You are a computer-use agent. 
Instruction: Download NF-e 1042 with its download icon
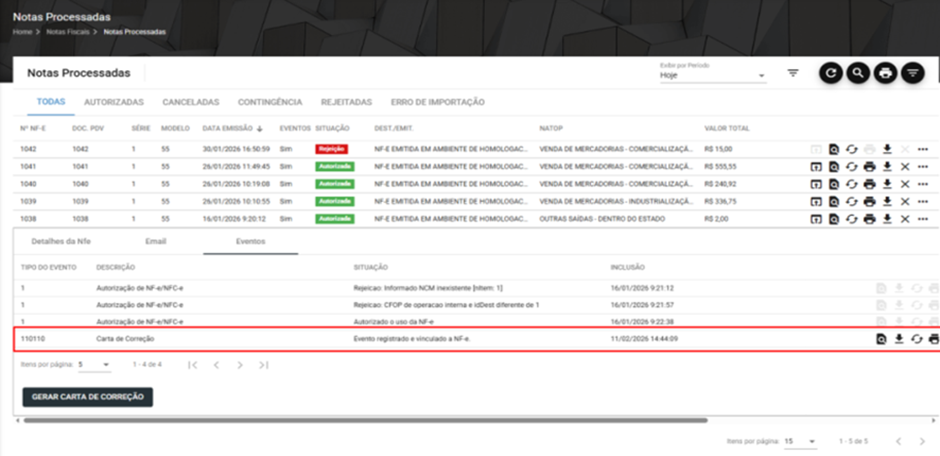pos(888,149)
